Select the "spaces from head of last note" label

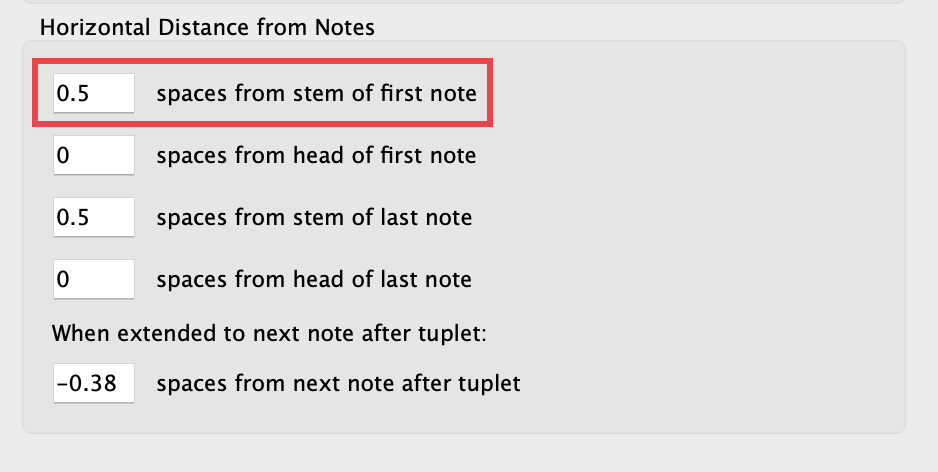point(314,279)
